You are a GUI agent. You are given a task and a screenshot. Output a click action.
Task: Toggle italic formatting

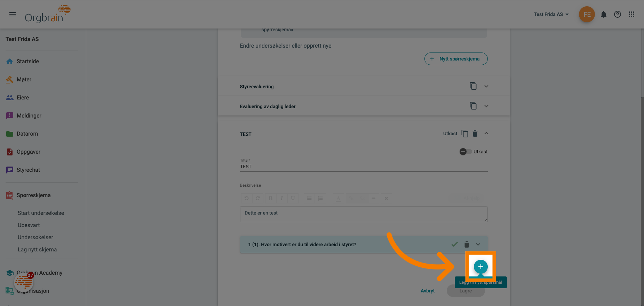pyautogui.click(x=281, y=198)
